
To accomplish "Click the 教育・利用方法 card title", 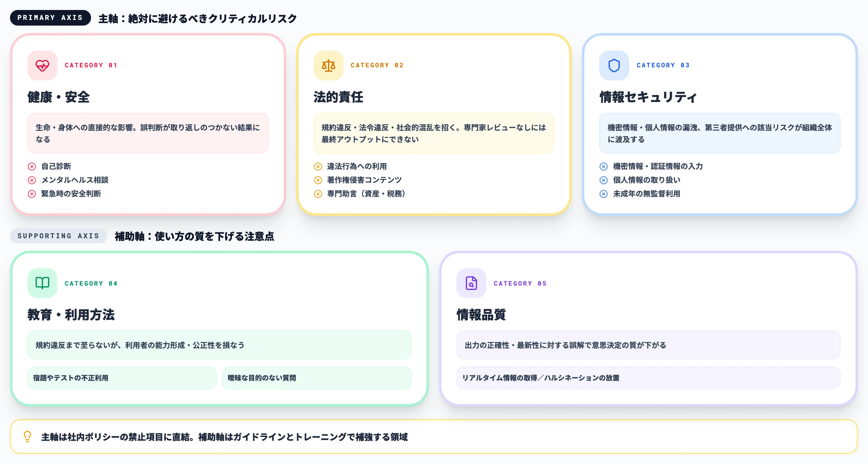I will point(71,315).
